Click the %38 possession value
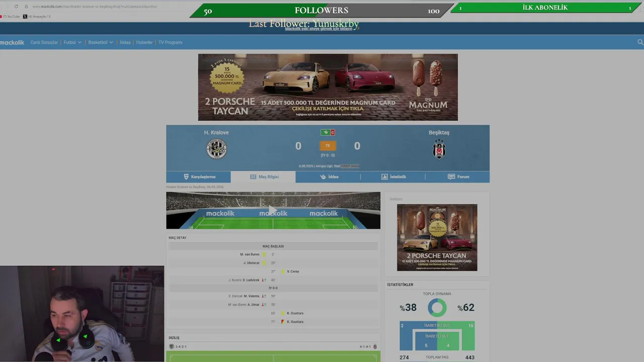This screenshot has width=644, height=362. 408,308
